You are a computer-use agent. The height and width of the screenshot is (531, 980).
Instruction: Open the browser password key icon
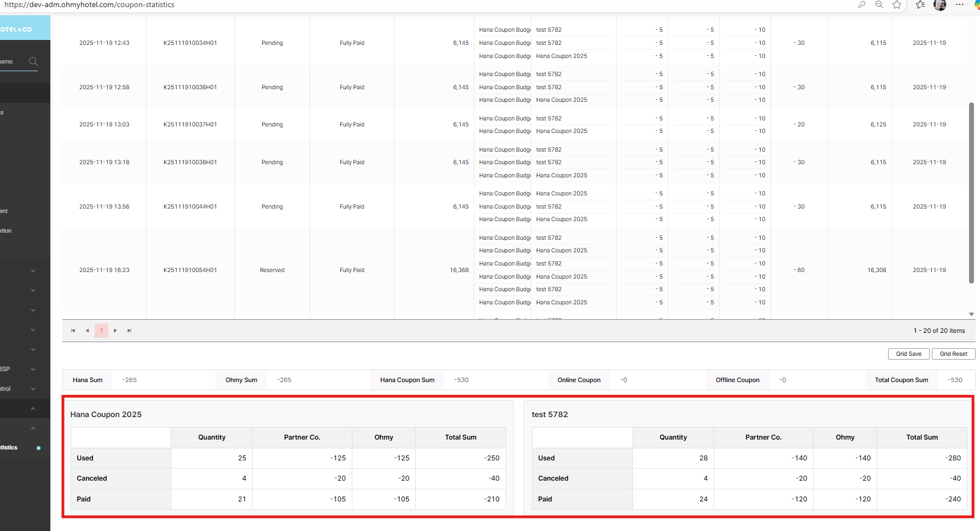click(862, 5)
